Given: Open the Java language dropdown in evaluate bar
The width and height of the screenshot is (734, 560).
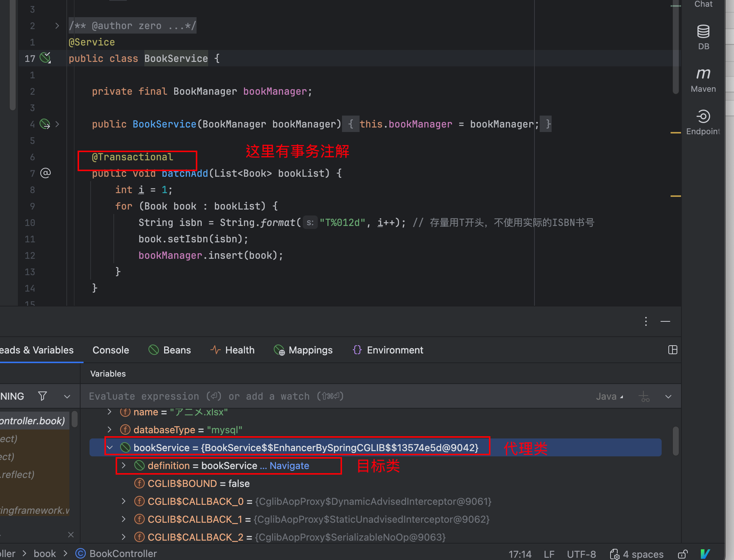Looking at the screenshot, I should pyautogui.click(x=609, y=396).
